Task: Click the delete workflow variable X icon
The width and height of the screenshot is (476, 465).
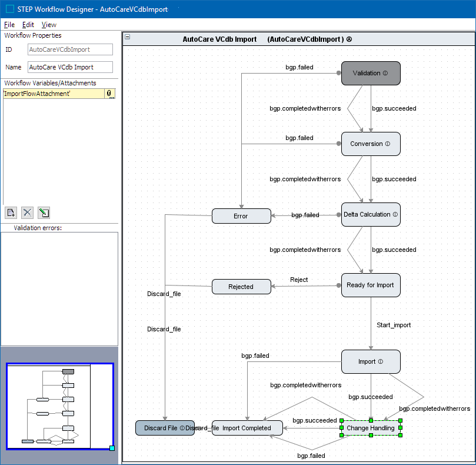Action: [x=27, y=212]
